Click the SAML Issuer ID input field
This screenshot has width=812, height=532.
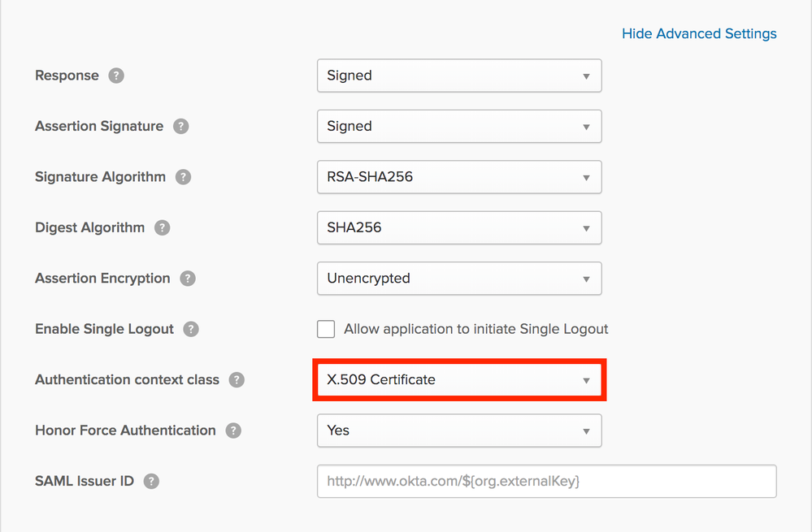546,481
